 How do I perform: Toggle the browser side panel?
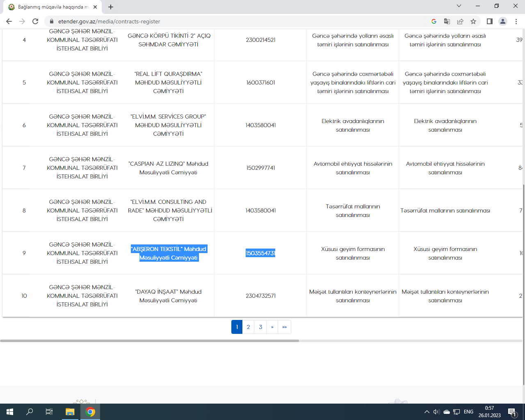[x=490, y=21]
